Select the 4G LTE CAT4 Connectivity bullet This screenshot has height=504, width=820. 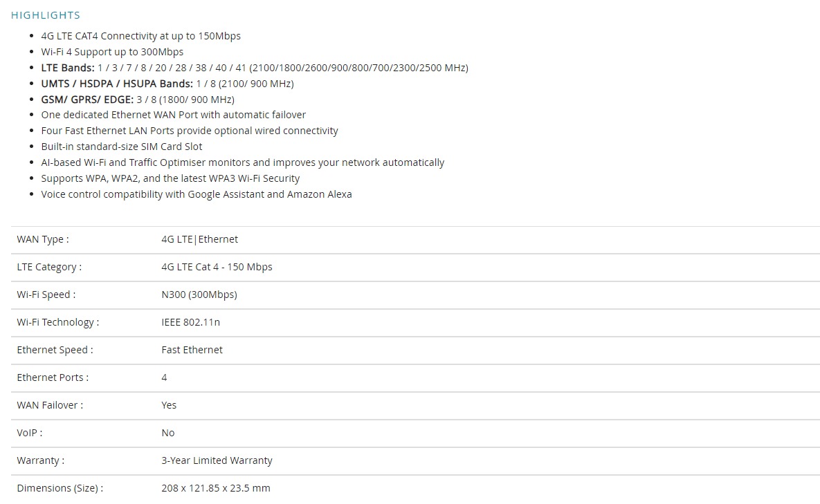[140, 36]
